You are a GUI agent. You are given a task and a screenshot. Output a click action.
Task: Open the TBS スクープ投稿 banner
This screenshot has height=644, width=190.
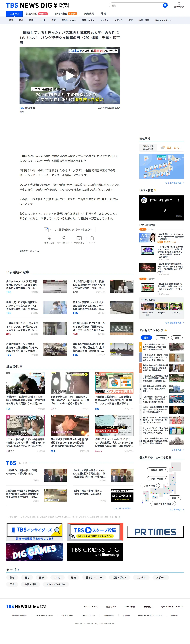pos(95,532)
